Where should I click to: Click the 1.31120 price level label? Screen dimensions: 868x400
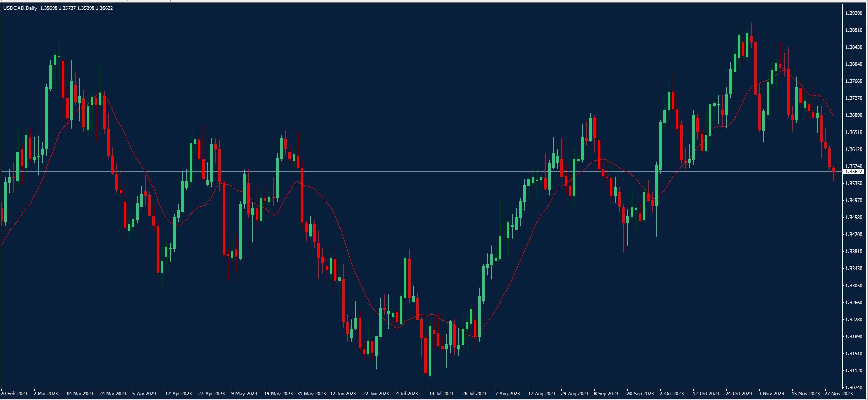click(854, 371)
